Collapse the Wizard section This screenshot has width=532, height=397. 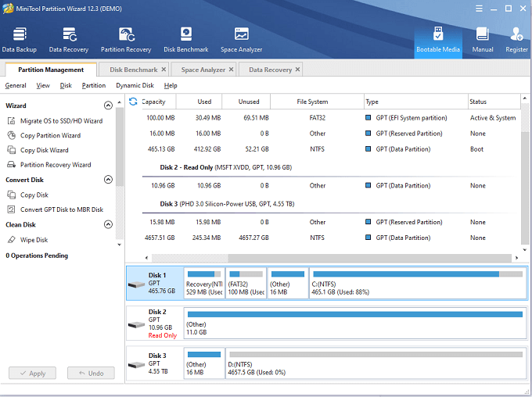(108, 106)
